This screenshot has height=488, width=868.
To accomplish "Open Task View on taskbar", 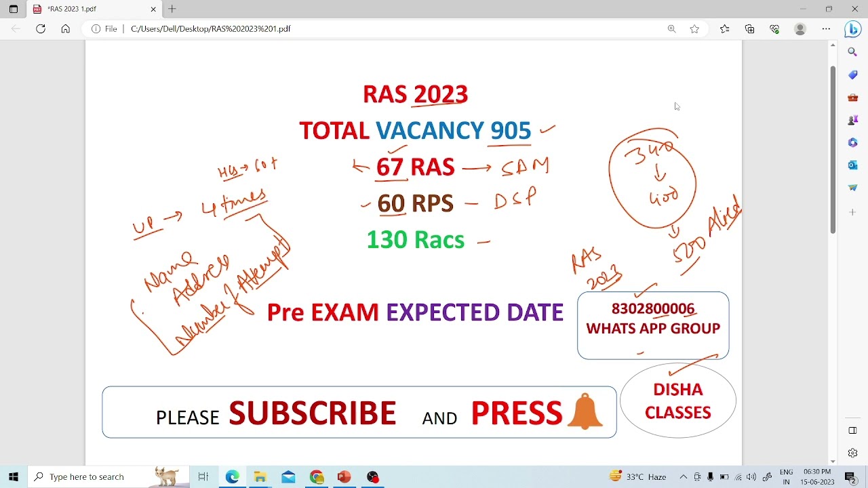I will pos(203,476).
